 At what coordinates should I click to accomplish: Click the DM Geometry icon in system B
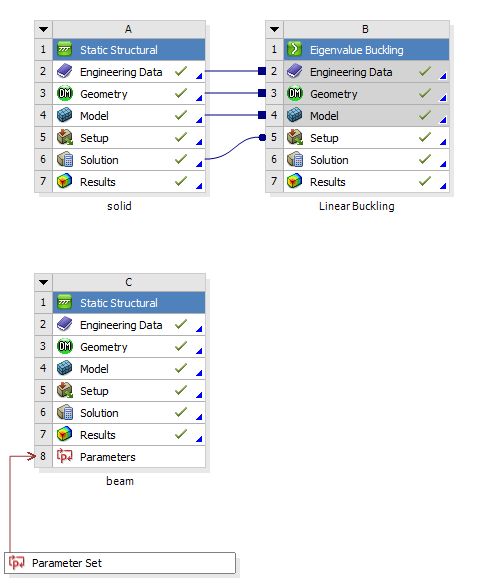tap(295, 93)
